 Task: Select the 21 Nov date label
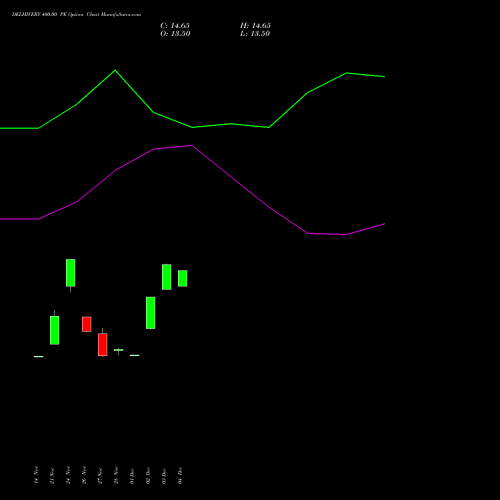coord(52,475)
